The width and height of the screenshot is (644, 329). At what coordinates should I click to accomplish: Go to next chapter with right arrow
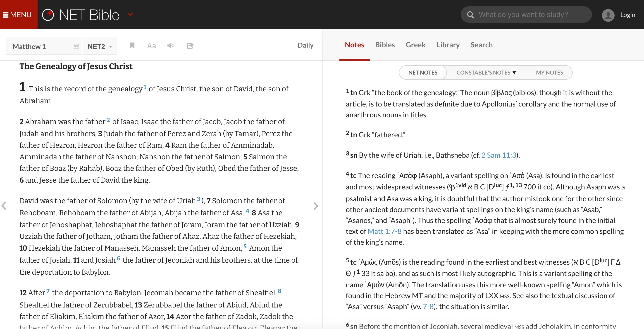[x=316, y=206]
